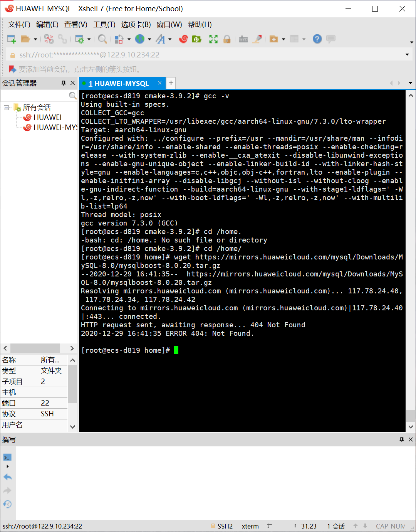Screen dimensions: 416x532
Task: Open the session Properties gear icon
Action: point(79,39)
